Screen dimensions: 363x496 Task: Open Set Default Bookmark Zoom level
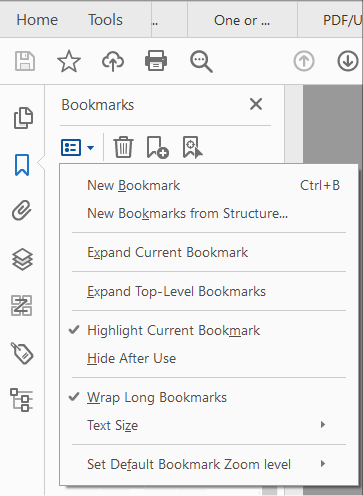(x=209, y=464)
